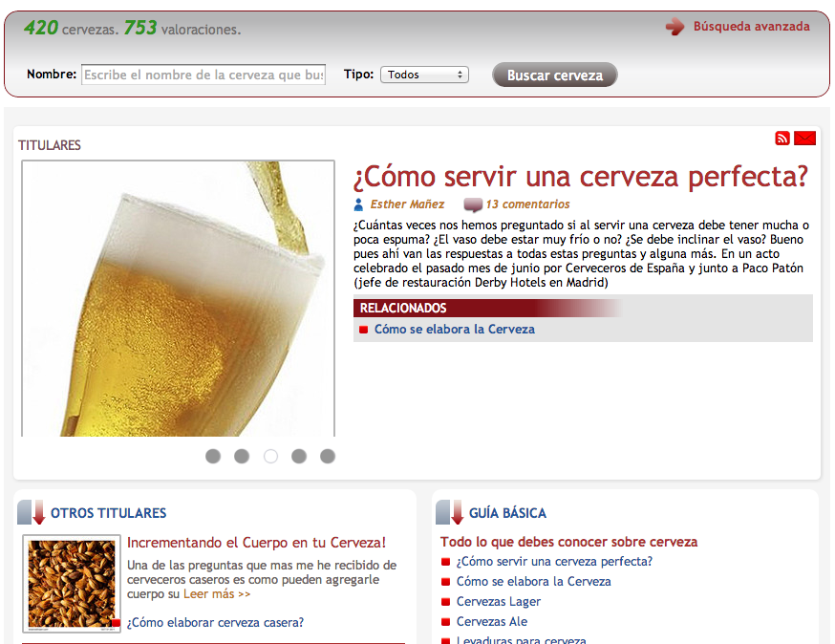
Task: Select the currently active third carousel dot
Action: pos(270,456)
